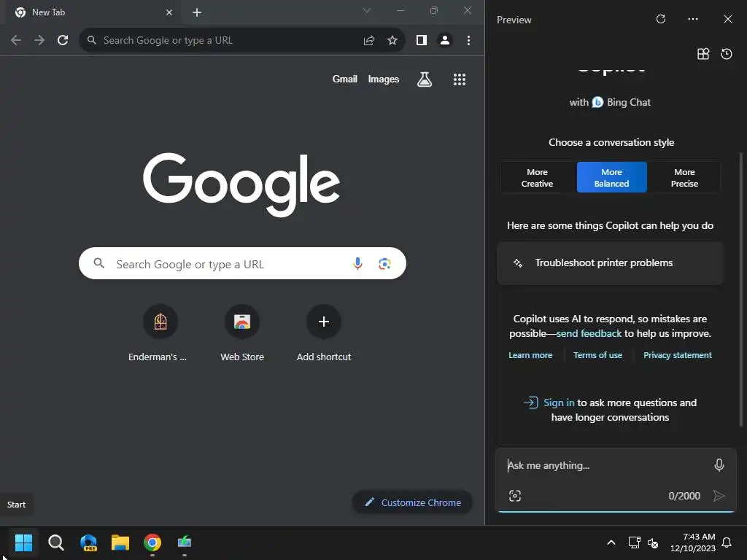Viewport: 747px width, 560px height.
Task: Click the Copilot panel scrollbar
Action: pyautogui.click(x=741, y=289)
